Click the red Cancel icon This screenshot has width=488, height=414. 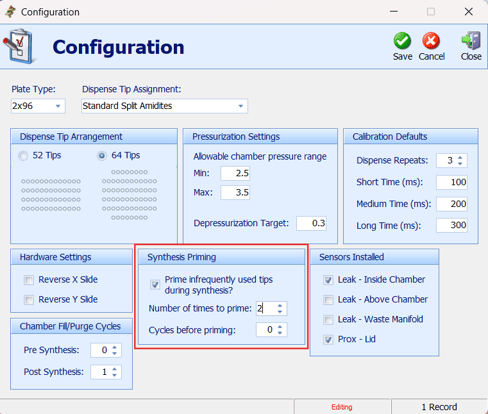click(431, 41)
